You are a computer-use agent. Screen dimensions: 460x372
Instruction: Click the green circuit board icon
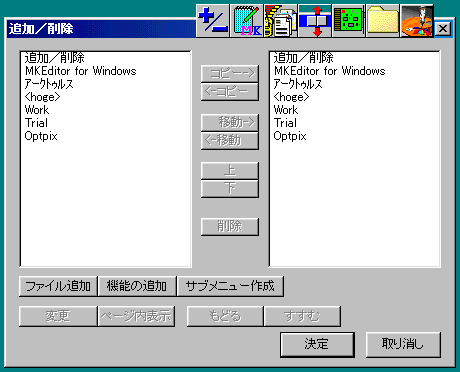pos(349,21)
